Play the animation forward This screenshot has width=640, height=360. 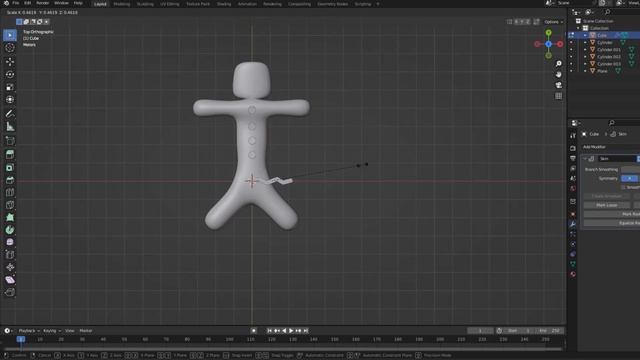click(x=291, y=331)
